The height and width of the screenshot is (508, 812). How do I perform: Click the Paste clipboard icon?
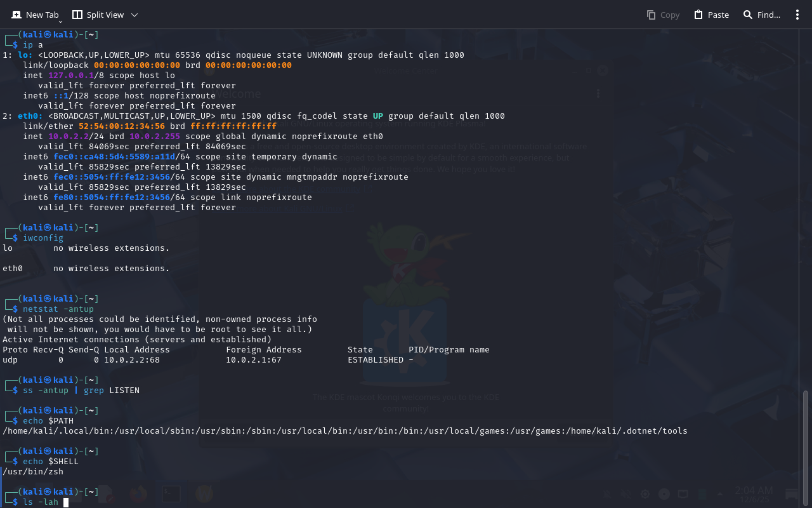pos(698,15)
